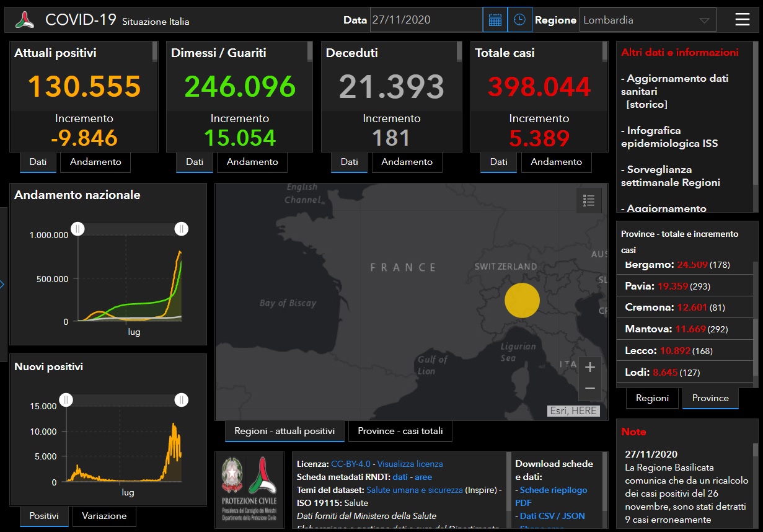Grab the left handle of Andamento nazionale slider
763x532 pixels.
click(x=77, y=229)
